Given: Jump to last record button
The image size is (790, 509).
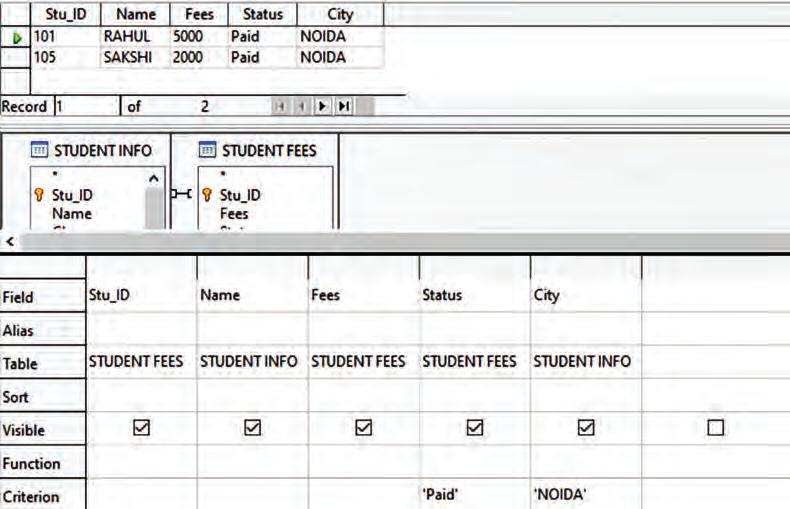Looking at the screenshot, I should tap(345, 106).
